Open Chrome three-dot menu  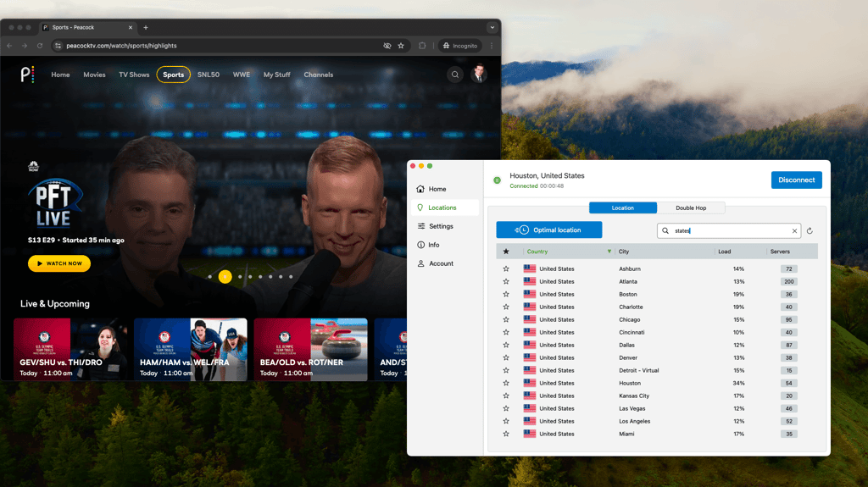(x=492, y=46)
